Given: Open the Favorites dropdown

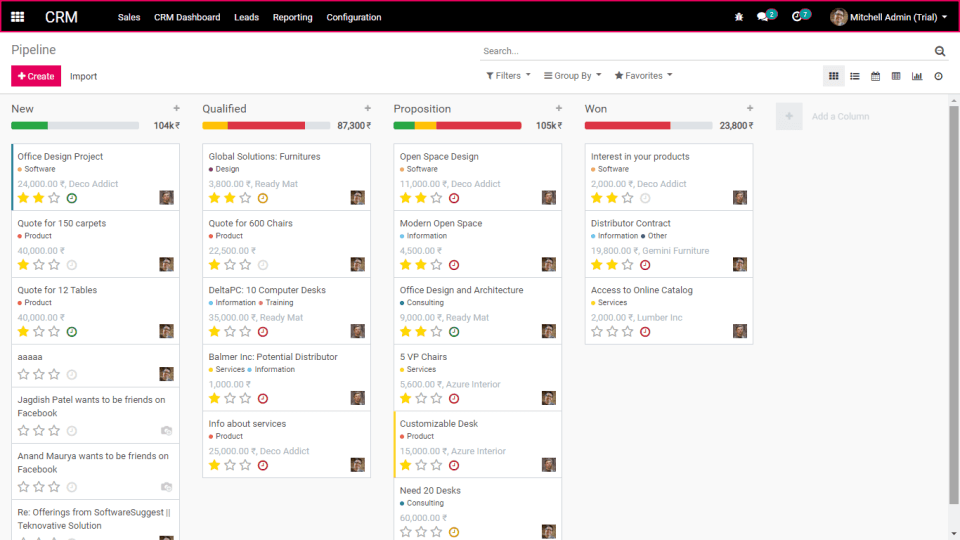Looking at the screenshot, I should 643,75.
